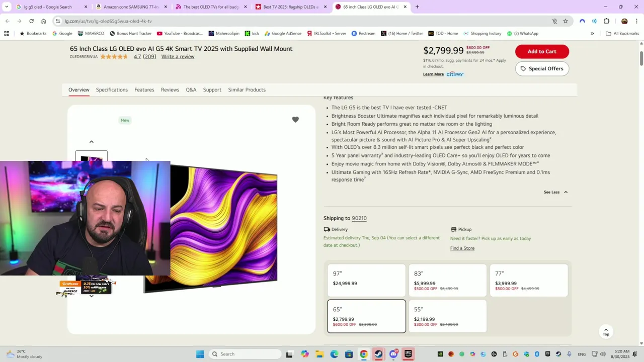Open the Support tab

click(x=212, y=89)
